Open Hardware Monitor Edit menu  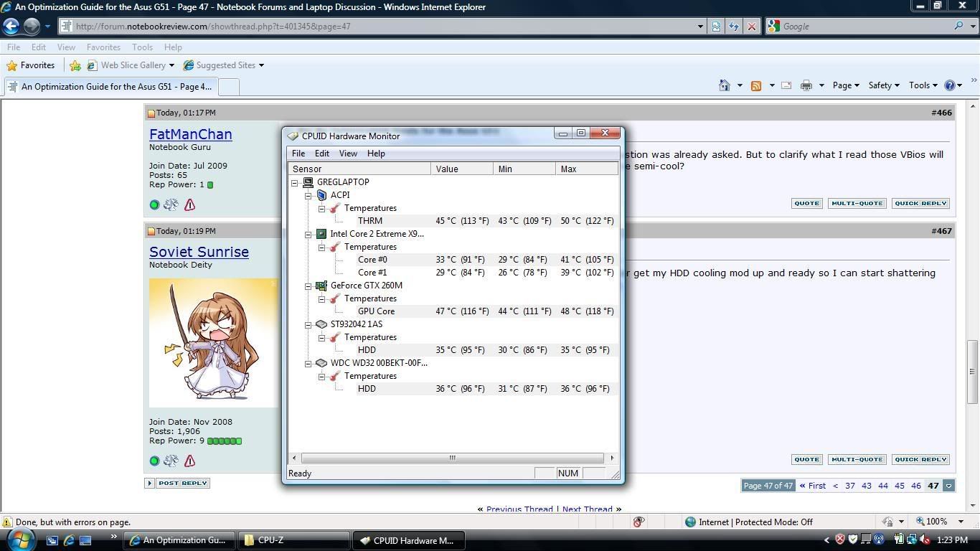pos(322,154)
